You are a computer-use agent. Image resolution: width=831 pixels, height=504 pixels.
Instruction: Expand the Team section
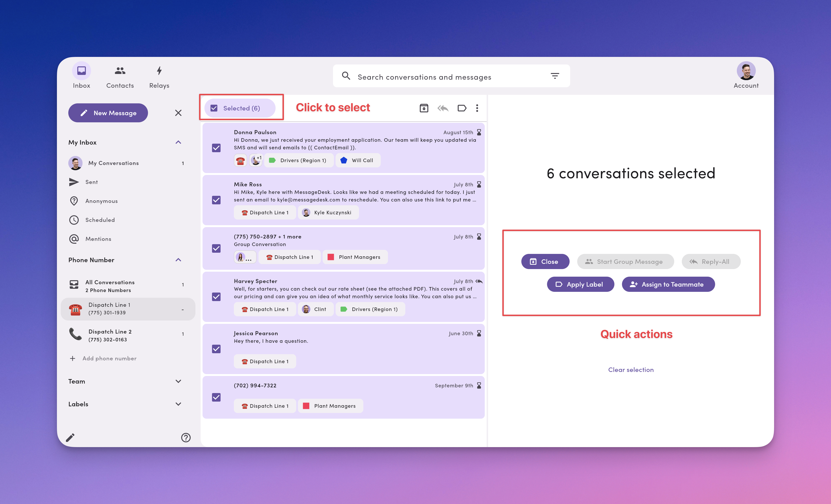(178, 381)
